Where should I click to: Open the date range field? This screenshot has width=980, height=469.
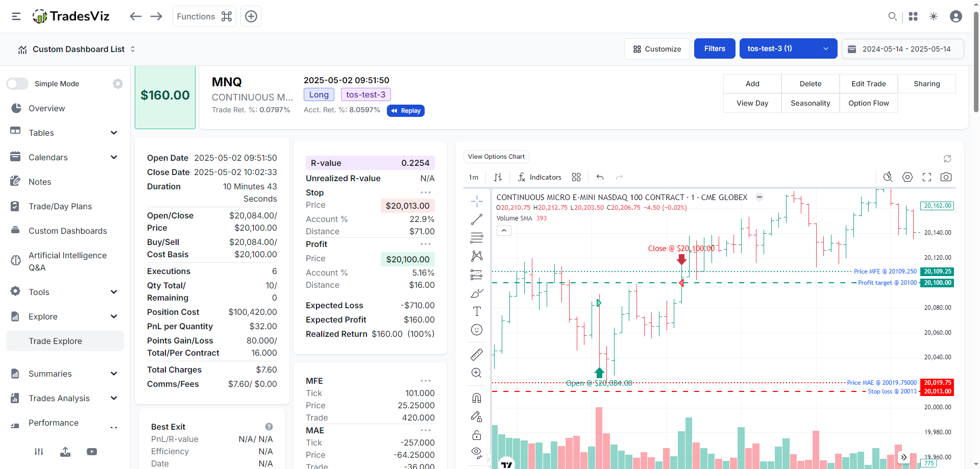902,49
